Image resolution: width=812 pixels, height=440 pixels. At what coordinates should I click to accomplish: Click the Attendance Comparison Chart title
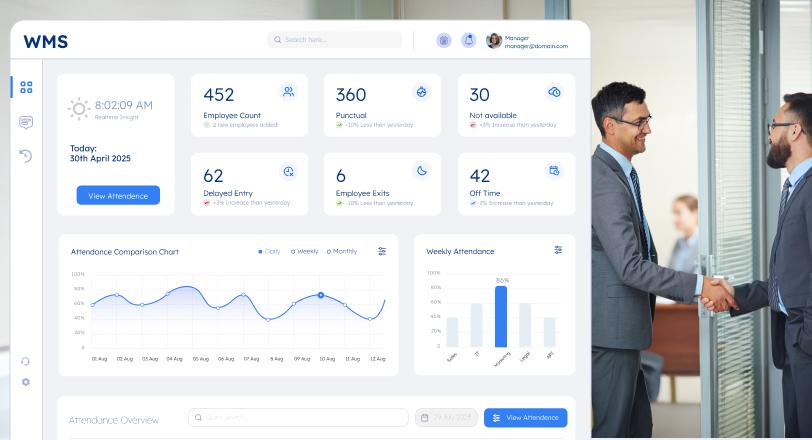pos(125,252)
